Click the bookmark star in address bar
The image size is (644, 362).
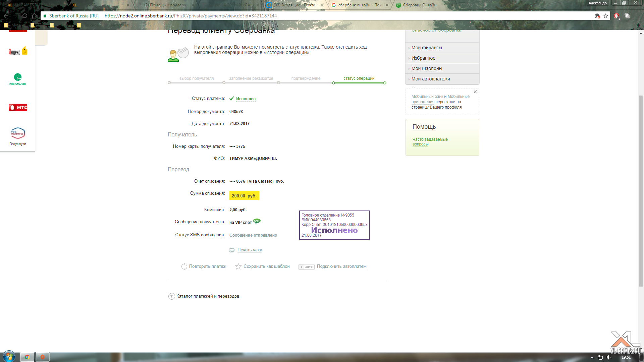click(x=606, y=16)
